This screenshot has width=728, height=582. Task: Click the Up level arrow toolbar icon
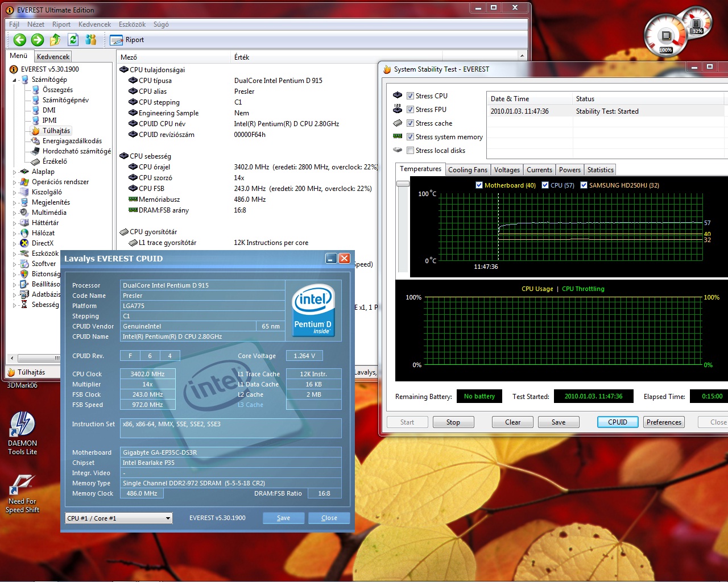click(55, 40)
